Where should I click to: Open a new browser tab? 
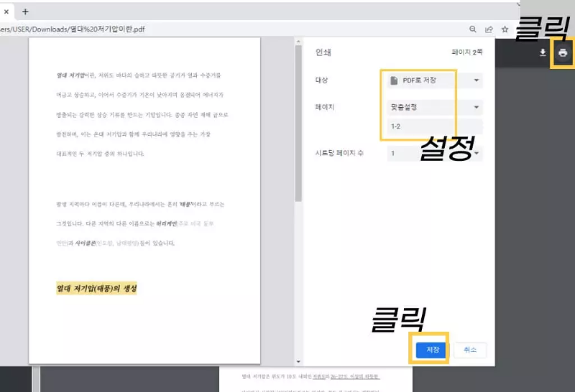point(25,11)
